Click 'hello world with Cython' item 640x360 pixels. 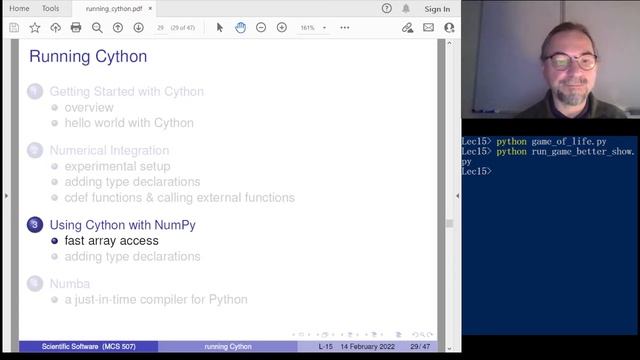129,123
